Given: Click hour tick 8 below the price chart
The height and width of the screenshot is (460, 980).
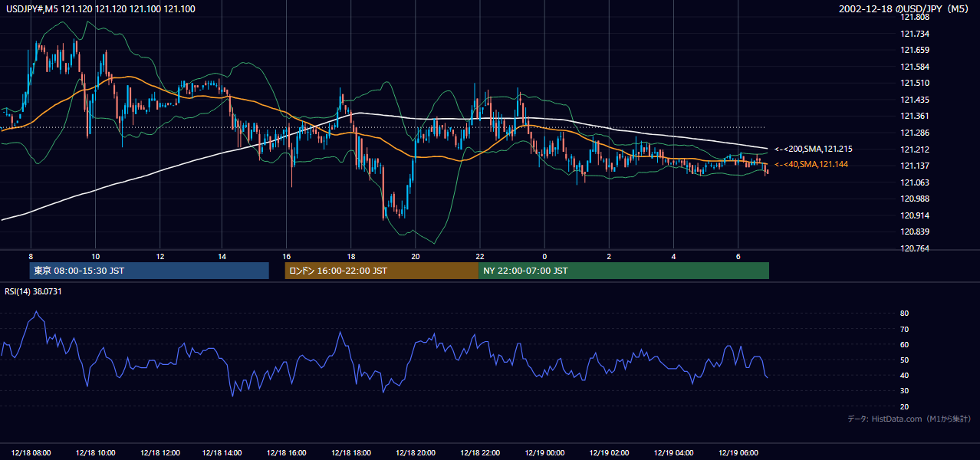Looking at the screenshot, I should click(x=31, y=256).
